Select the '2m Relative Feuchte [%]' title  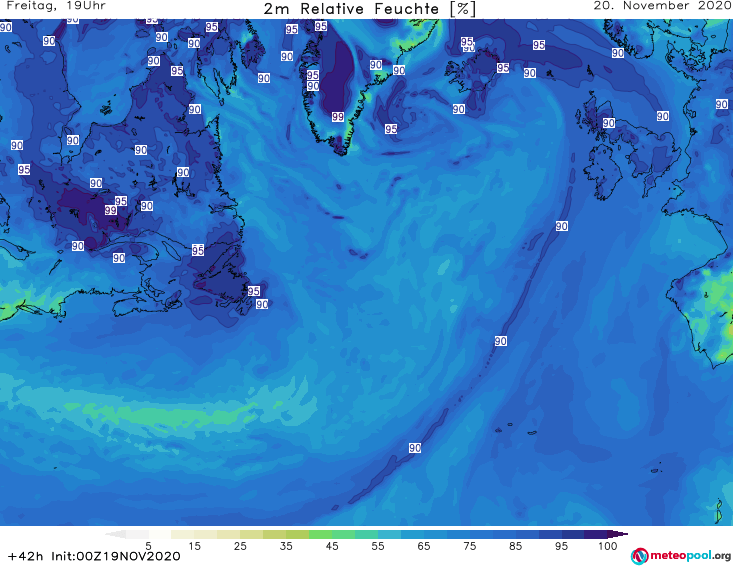click(x=370, y=9)
